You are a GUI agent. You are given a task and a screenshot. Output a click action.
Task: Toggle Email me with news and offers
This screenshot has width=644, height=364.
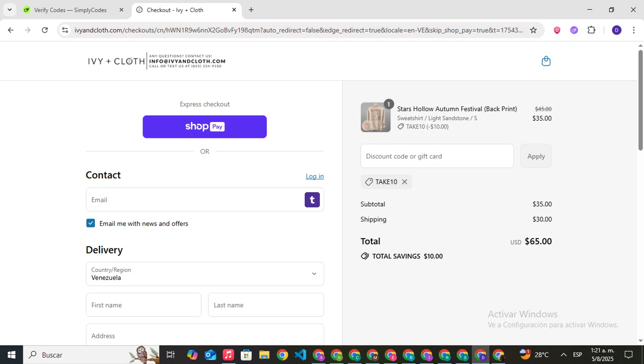[x=91, y=223]
